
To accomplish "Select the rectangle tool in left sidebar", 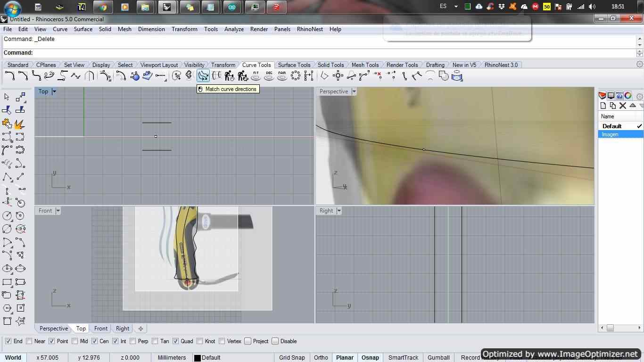I will point(7,282).
